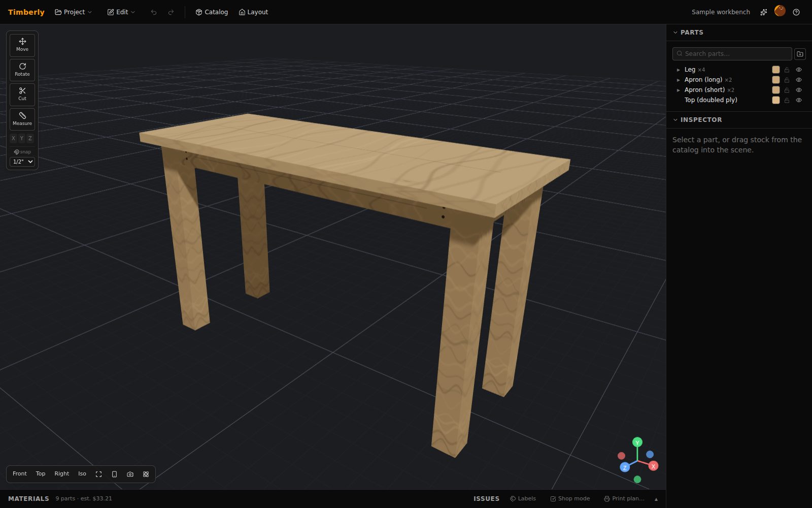Hide the Apron (short) parts
Screen dimensions: 812x508
pos(799,90)
